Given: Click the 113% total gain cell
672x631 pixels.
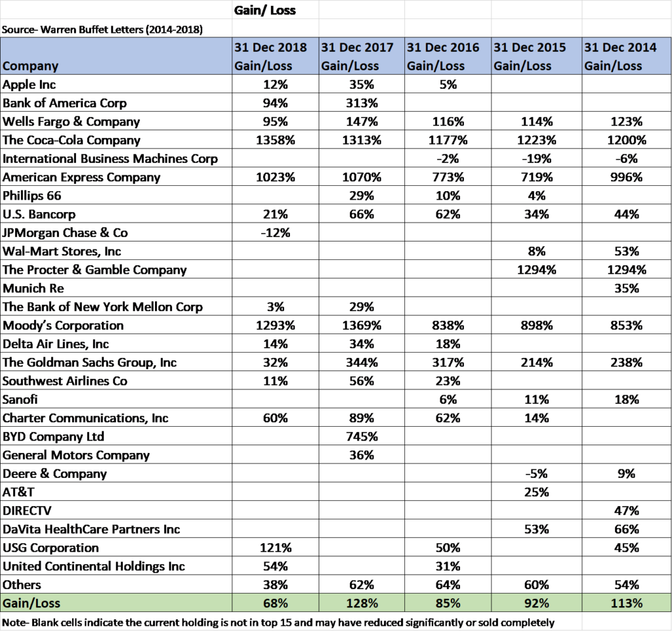Looking at the screenshot, I should pyautogui.click(x=626, y=603).
